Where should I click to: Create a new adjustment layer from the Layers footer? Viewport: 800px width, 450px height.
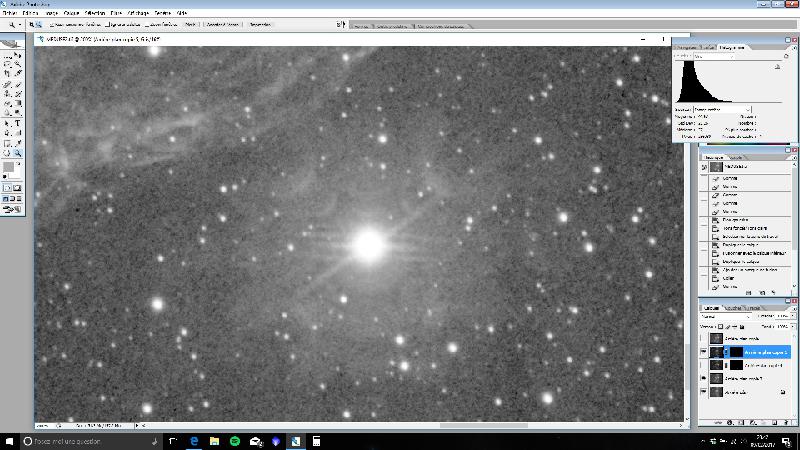coord(753,423)
